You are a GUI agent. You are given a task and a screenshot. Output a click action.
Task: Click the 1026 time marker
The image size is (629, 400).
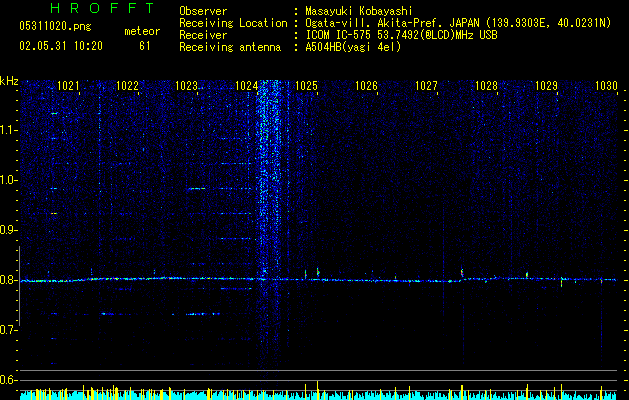366,86
